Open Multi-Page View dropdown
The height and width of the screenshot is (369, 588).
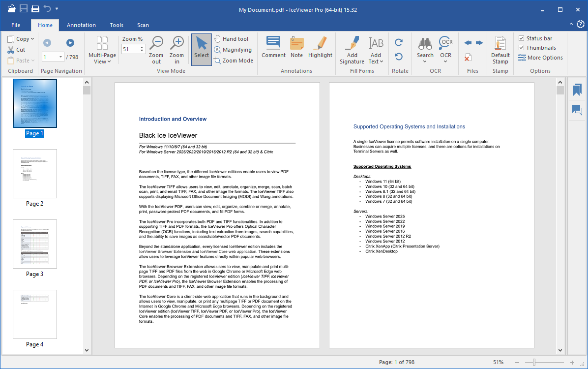click(102, 50)
